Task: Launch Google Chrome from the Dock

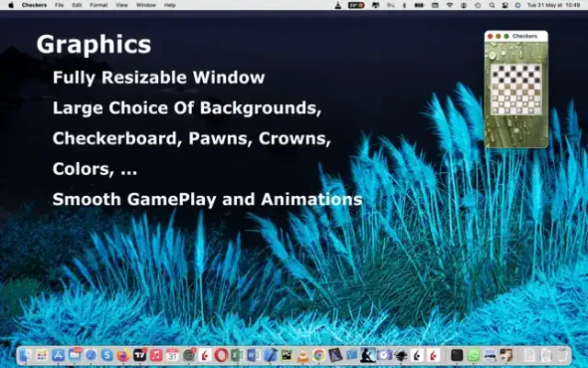Action: [x=319, y=355]
